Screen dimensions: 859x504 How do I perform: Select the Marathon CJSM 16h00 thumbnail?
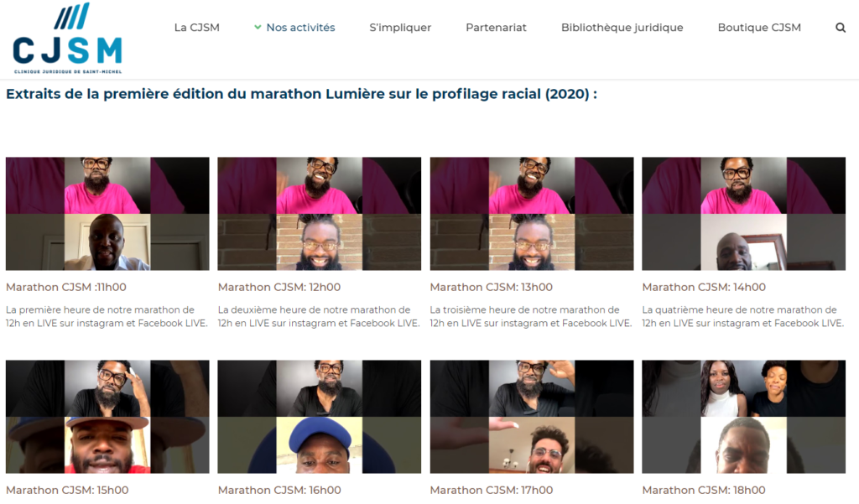(320, 416)
